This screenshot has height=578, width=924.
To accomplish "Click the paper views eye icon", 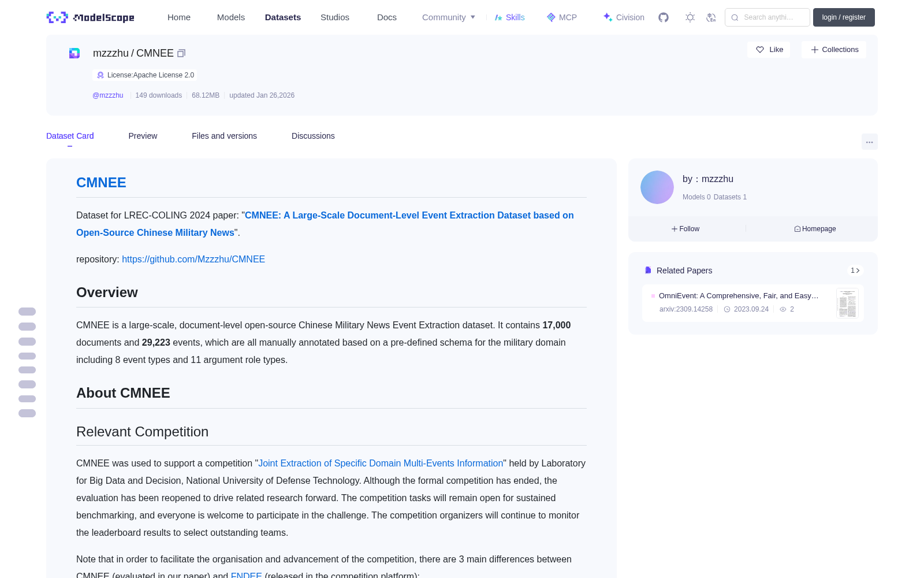I will (x=783, y=309).
